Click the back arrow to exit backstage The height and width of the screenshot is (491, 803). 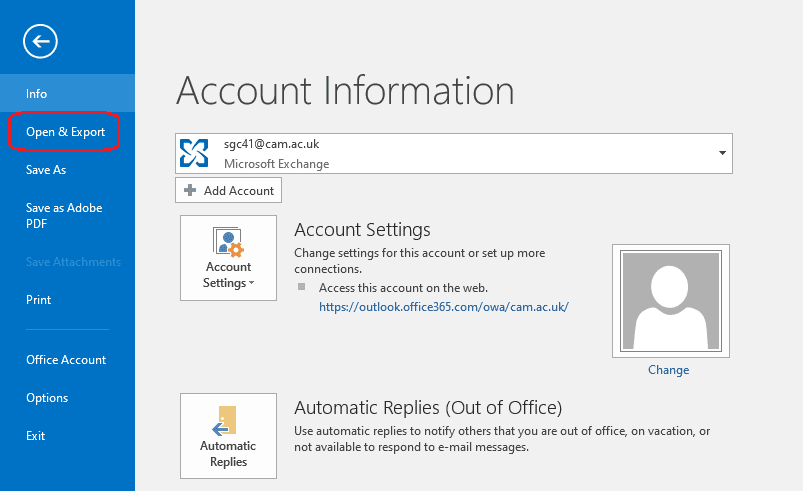pyautogui.click(x=41, y=41)
